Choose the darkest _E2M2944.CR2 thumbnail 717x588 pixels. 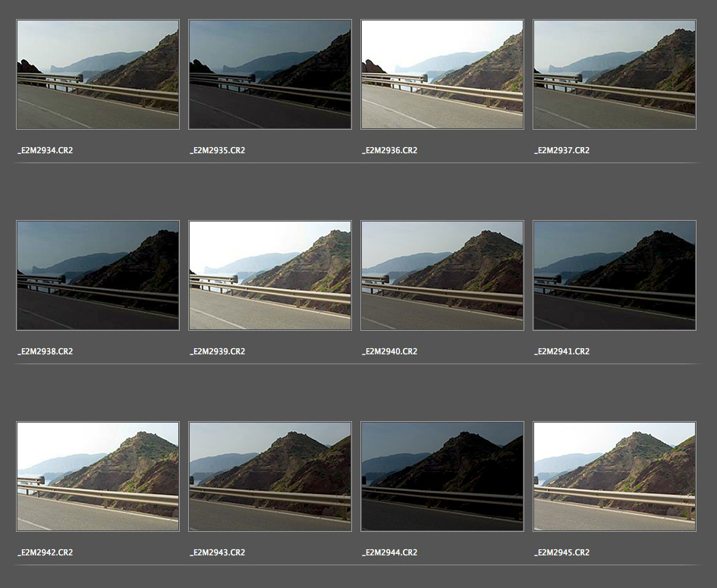click(442, 476)
